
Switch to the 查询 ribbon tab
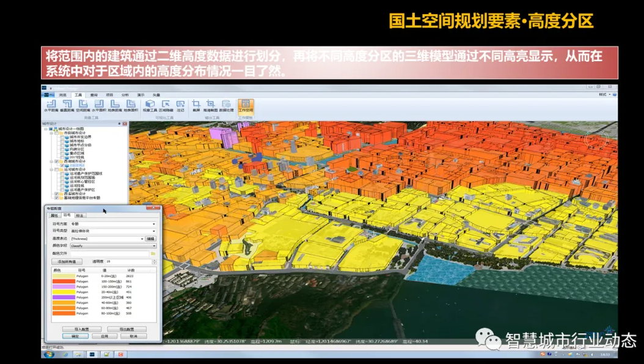point(93,95)
